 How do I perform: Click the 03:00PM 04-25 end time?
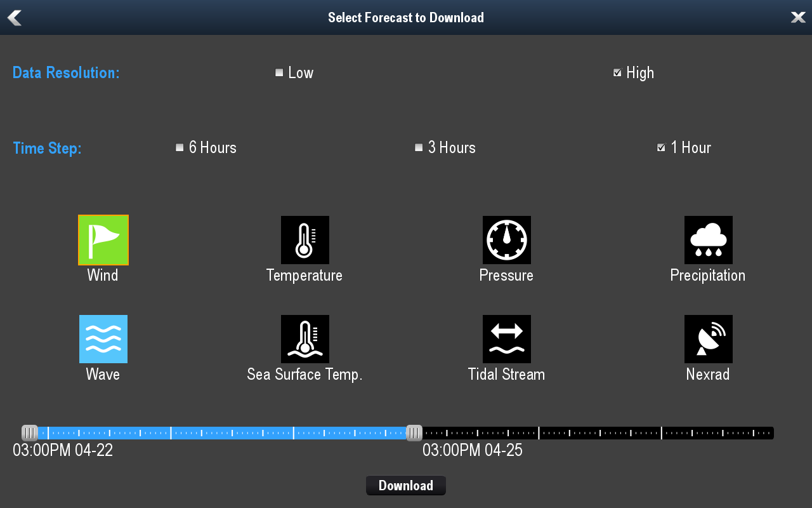pos(473,451)
